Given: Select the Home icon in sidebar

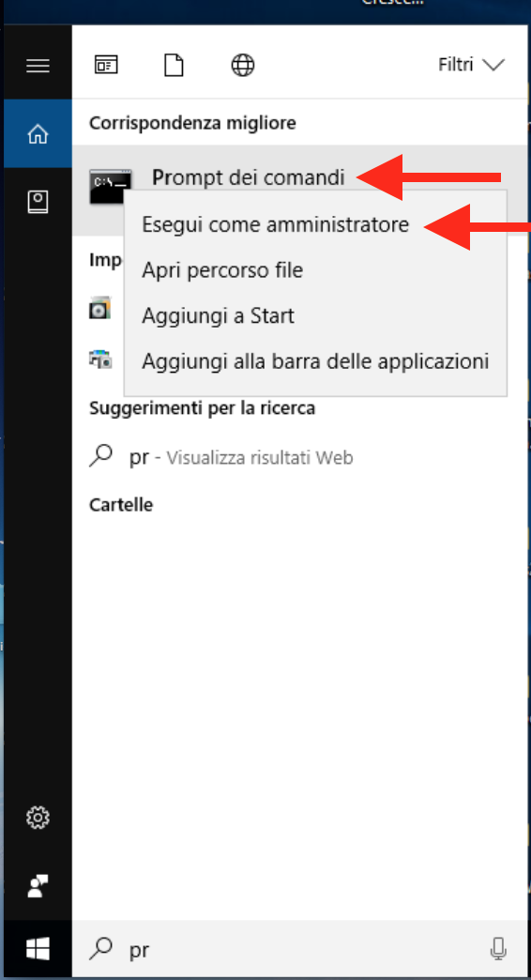Looking at the screenshot, I should (38, 133).
